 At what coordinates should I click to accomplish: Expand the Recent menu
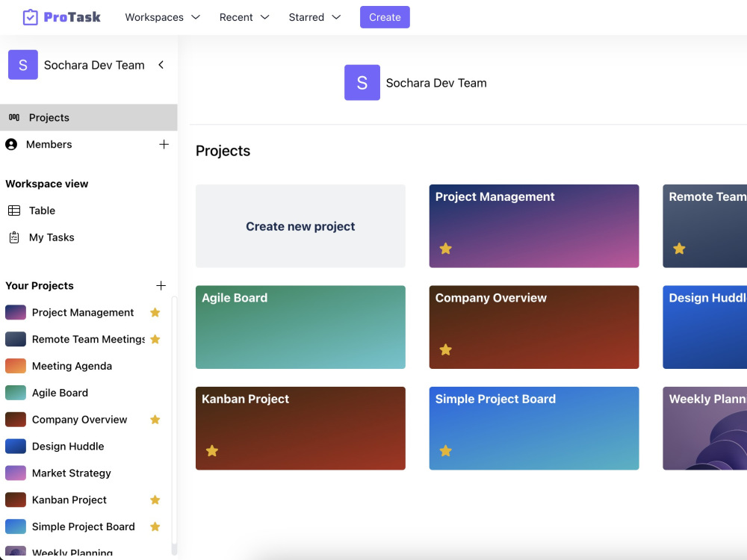pyautogui.click(x=244, y=16)
